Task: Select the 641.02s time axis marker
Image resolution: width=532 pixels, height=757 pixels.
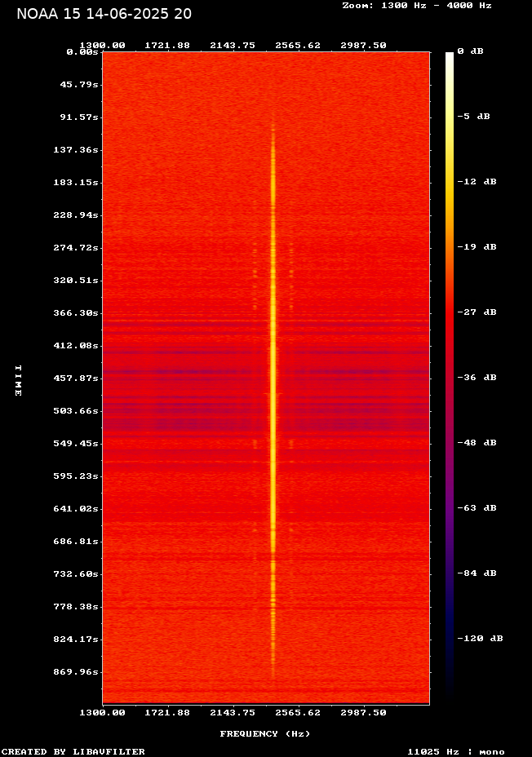Action: 78,508
